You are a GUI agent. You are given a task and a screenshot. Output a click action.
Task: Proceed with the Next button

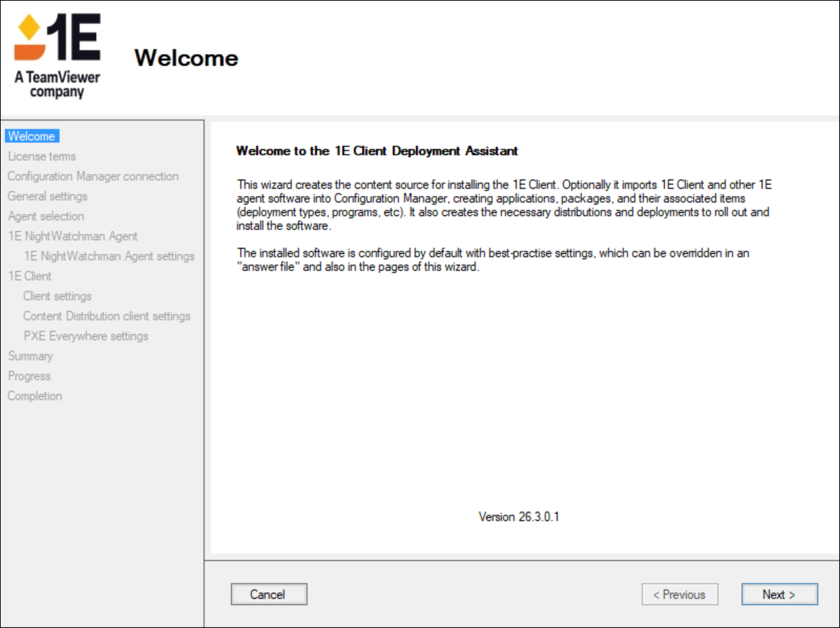coord(779,594)
